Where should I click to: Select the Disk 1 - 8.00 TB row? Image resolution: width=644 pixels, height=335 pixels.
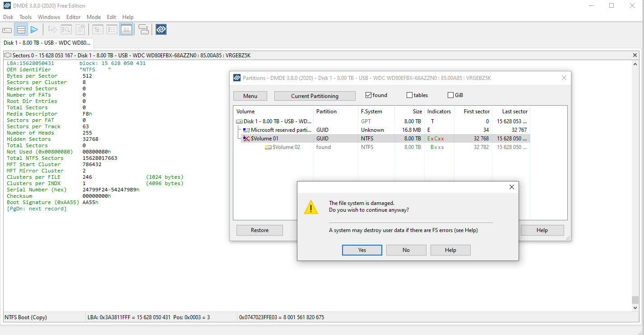[382, 121]
